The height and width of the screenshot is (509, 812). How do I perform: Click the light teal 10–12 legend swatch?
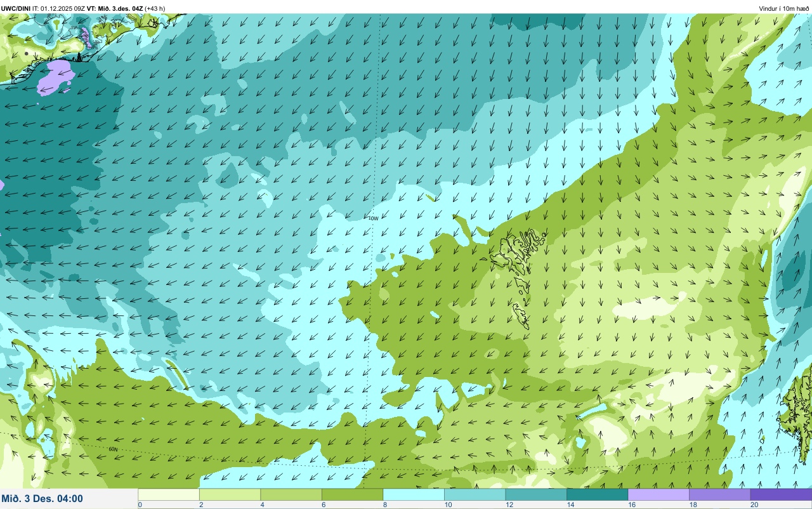tap(475, 494)
